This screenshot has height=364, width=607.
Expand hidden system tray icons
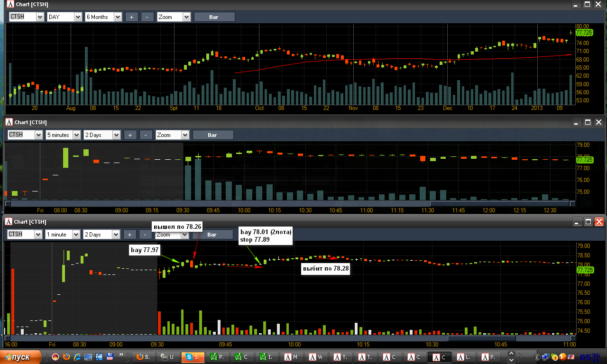point(537,357)
